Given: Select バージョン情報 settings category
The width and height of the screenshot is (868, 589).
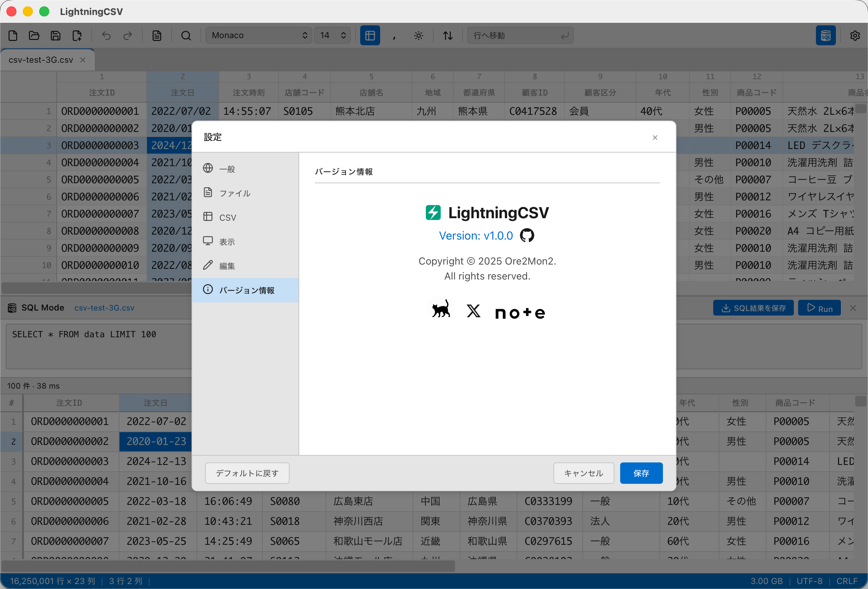Looking at the screenshot, I should pyautogui.click(x=245, y=290).
